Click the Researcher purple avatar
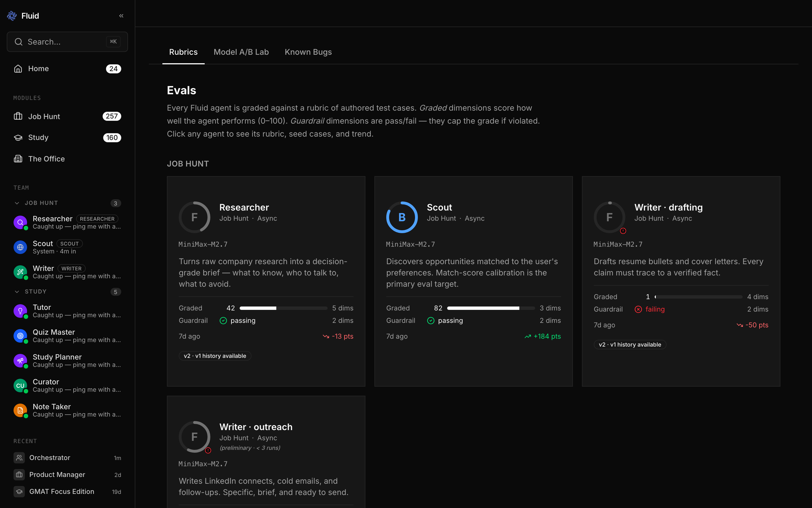Viewport: 812px width, 508px height. [x=20, y=222]
